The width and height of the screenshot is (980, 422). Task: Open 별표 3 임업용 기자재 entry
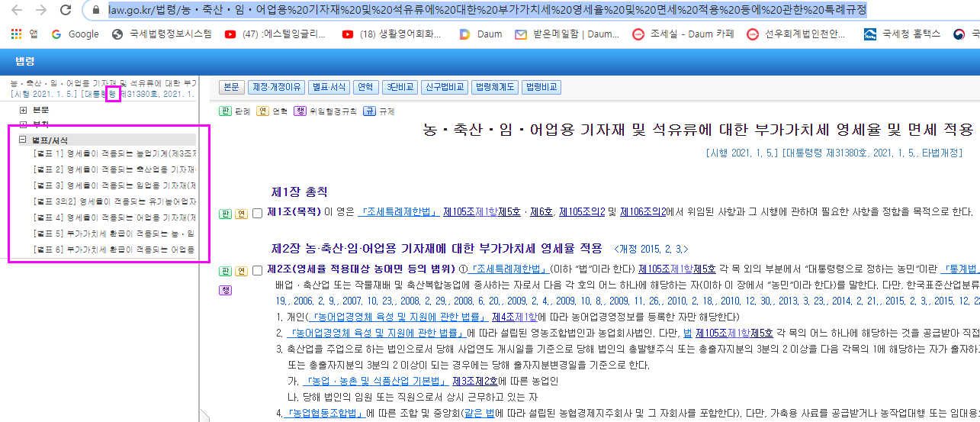(114, 185)
